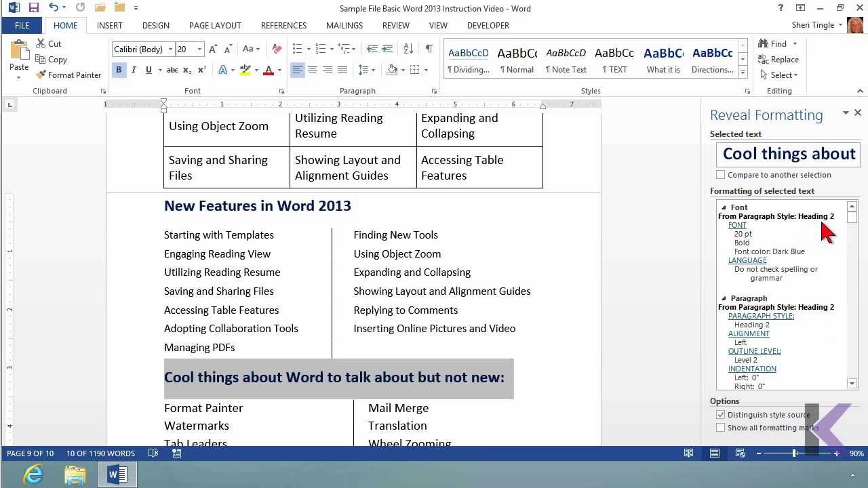Close the Reveal Formatting pane
The height and width of the screenshot is (488, 868).
click(x=858, y=113)
